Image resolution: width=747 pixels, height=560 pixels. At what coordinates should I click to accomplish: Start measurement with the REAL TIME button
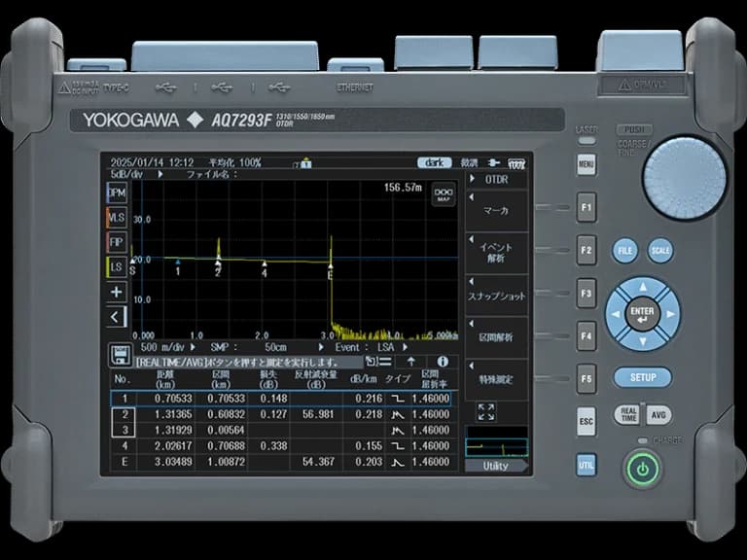click(628, 415)
